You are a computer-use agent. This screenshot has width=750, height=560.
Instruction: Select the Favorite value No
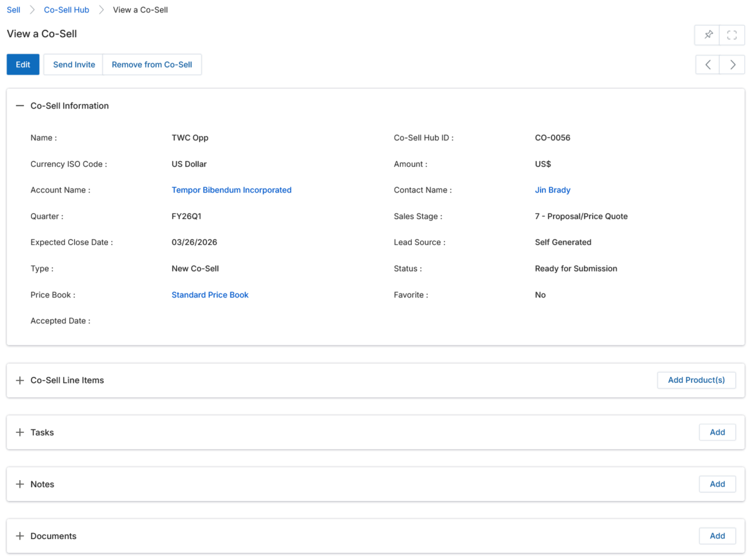click(x=540, y=295)
